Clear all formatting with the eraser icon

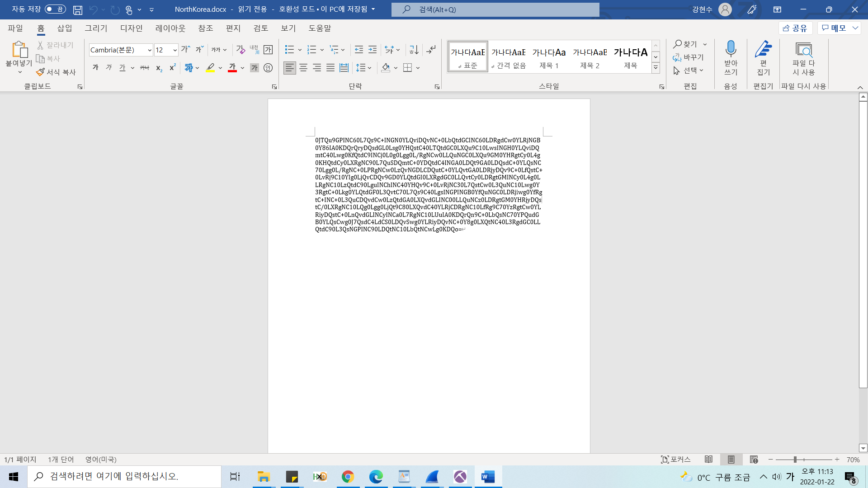(241, 50)
